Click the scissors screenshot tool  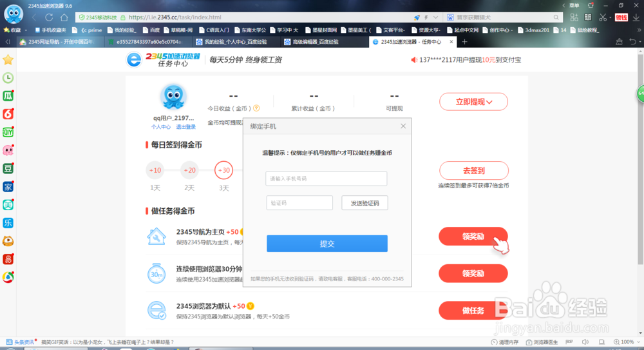click(603, 17)
